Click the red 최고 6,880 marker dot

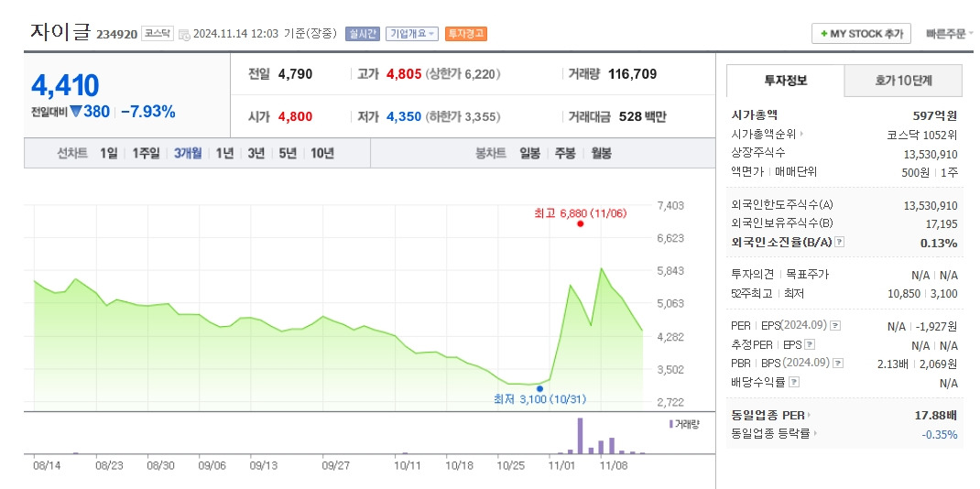pos(580,223)
